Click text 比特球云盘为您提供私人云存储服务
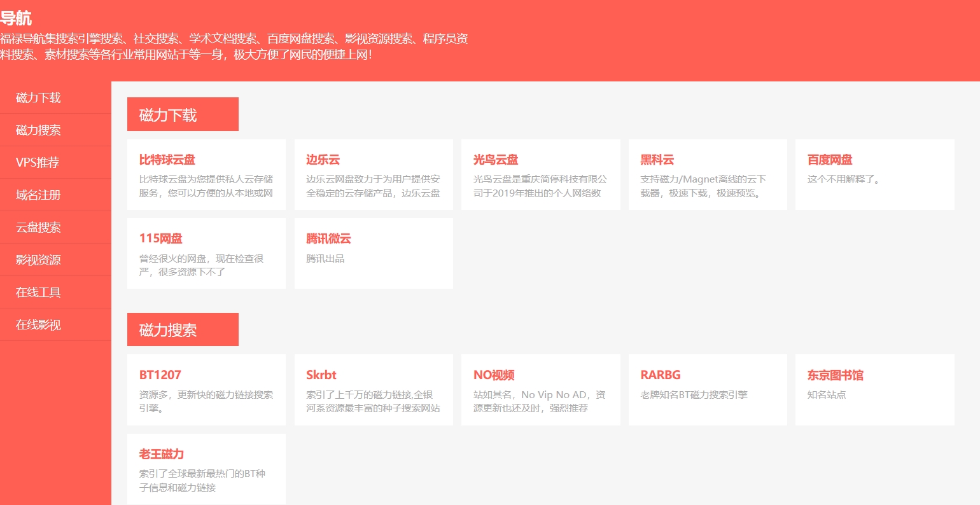 click(x=206, y=186)
